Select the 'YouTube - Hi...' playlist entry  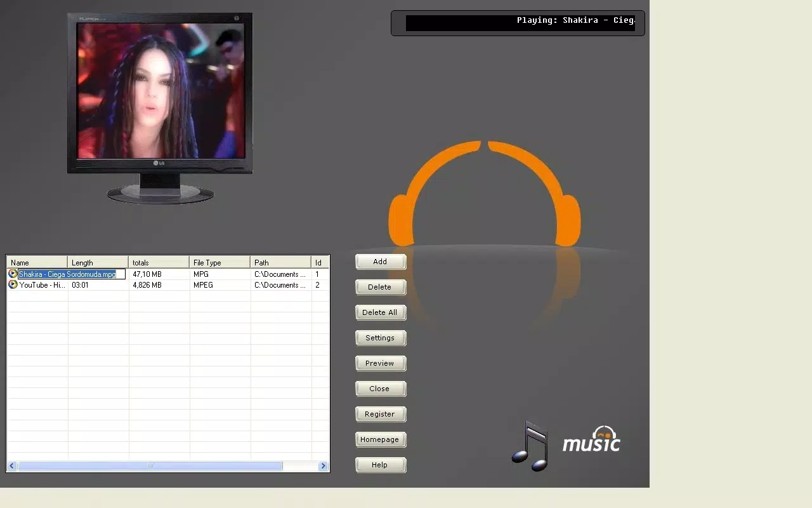[42, 285]
